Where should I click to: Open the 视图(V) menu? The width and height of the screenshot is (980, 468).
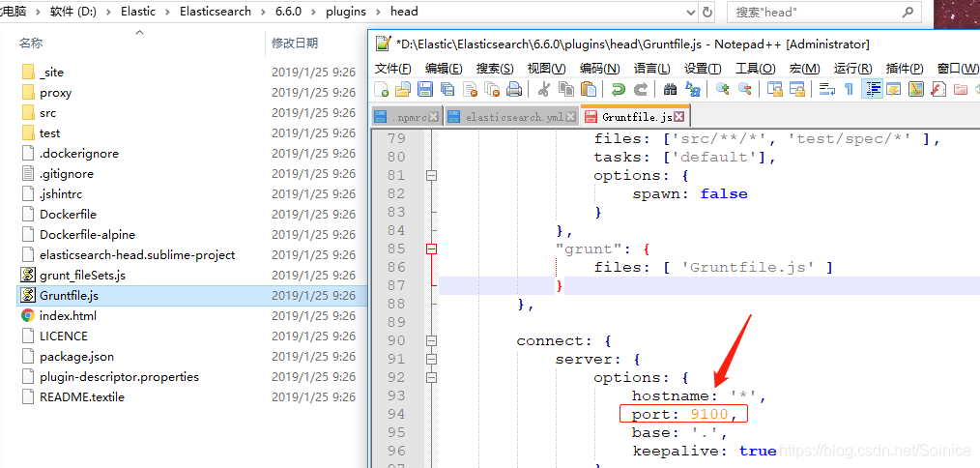point(547,69)
